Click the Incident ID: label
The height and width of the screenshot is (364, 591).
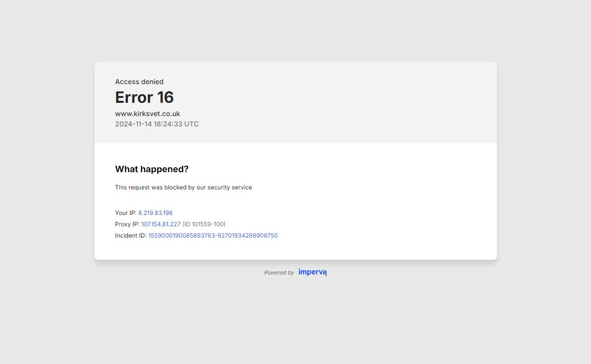tap(131, 236)
